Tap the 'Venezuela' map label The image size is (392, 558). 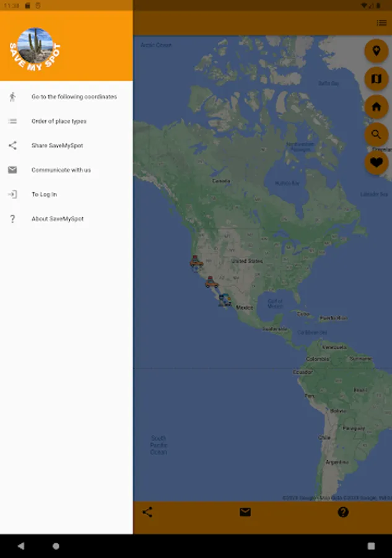click(x=334, y=347)
